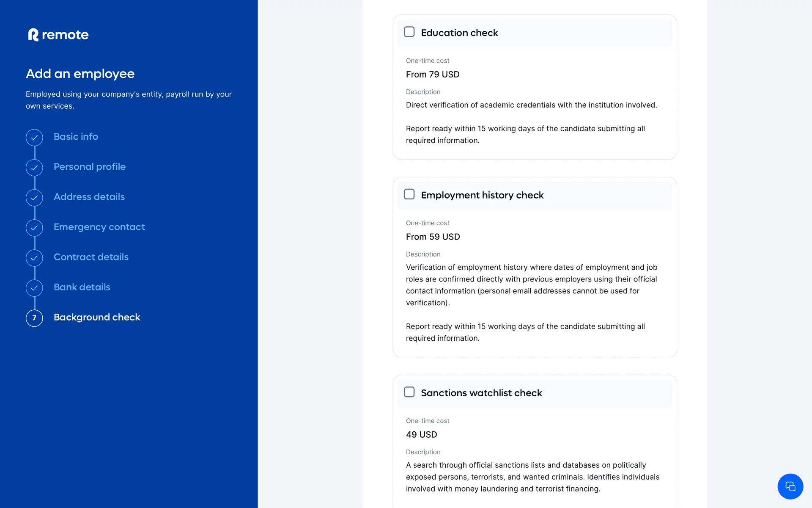This screenshot has height=508, width=812.
Task: Click the Employment history check heading
Action: coord(482,195)
